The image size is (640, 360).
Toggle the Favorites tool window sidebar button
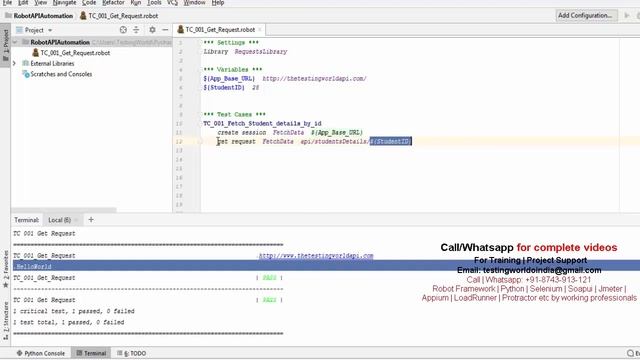[x=5, y=269]
